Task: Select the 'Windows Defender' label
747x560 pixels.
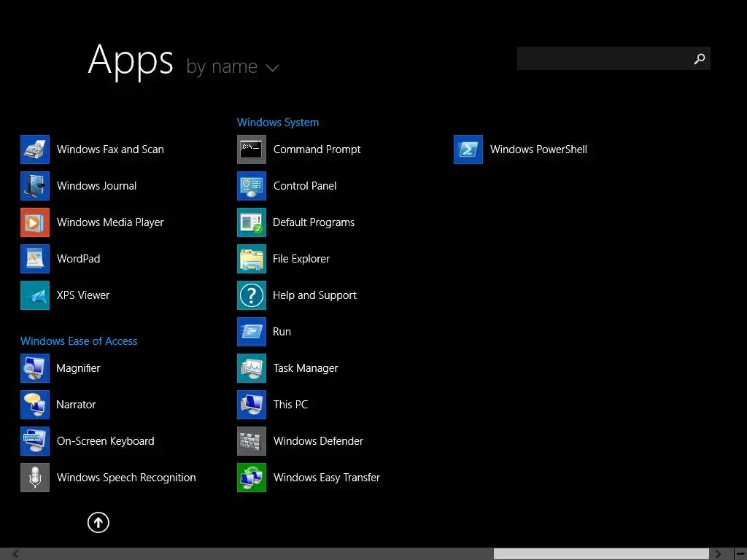Action: 318,441
